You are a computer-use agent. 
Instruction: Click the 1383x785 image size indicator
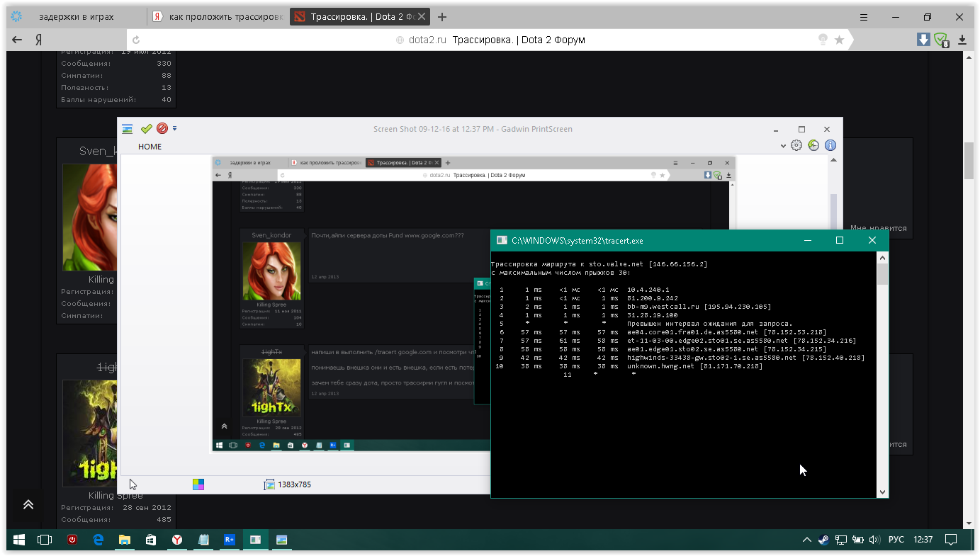[x=288, y=484]
